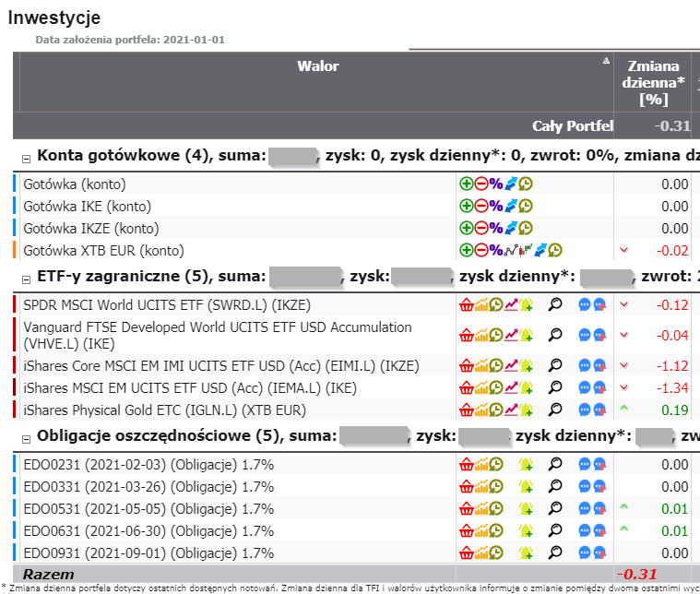Click history clock icon for iShares MSCI EM (IEMA.L)
Viewport: 700px width, 594px height.
(x=496, y=387)
